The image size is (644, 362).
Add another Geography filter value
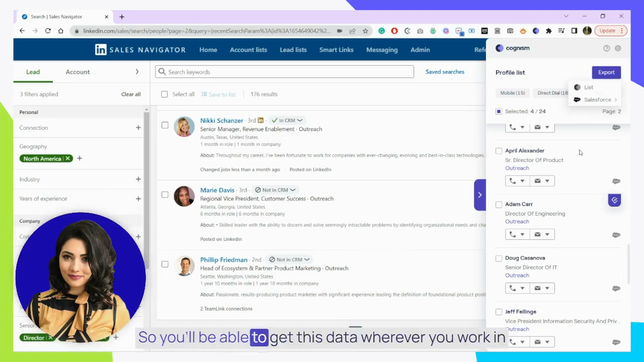tap(79, 158)
